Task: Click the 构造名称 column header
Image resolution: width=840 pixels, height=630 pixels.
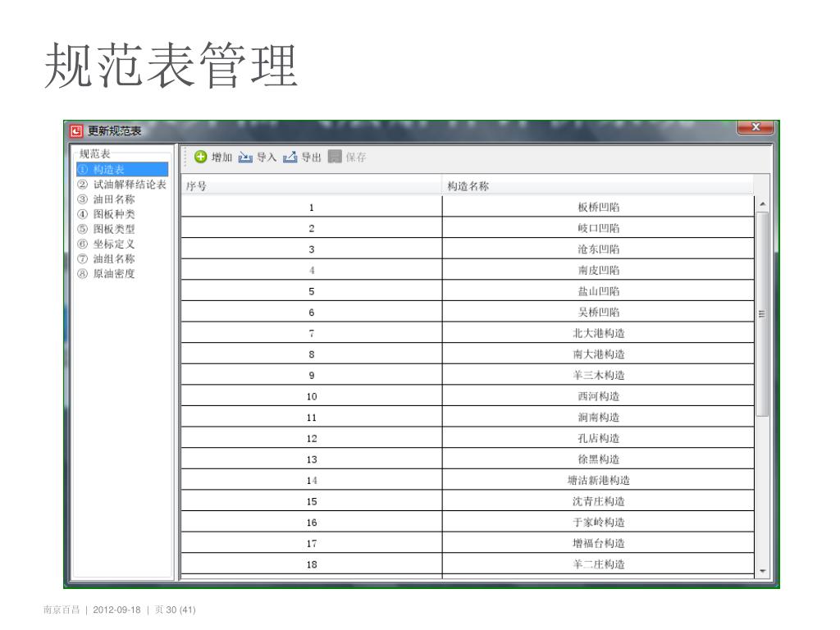Action: [598, 185]
